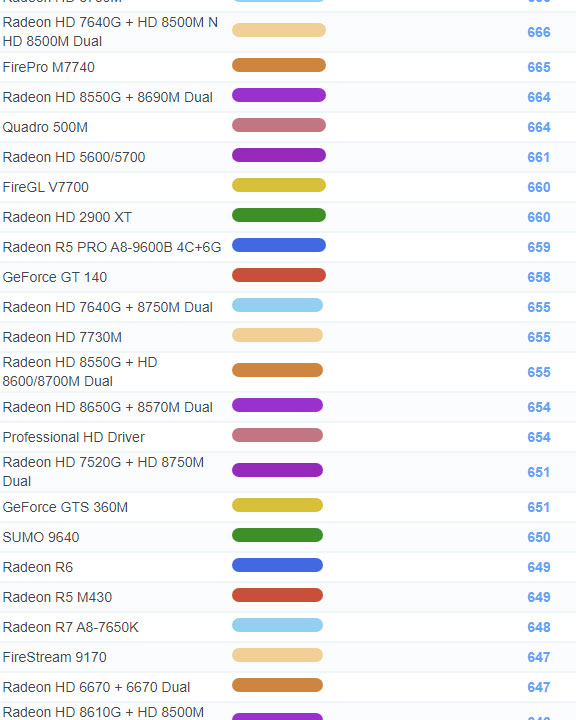Select Radeon HD 2900 XT
576x720 pixels.
click(x=67, y=217)
